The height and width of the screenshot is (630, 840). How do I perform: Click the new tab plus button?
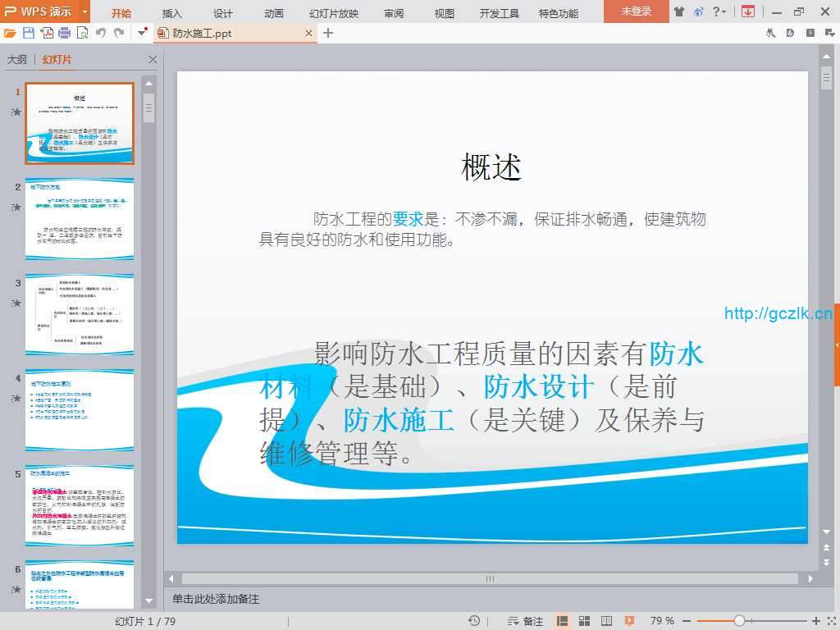[328, 33]
